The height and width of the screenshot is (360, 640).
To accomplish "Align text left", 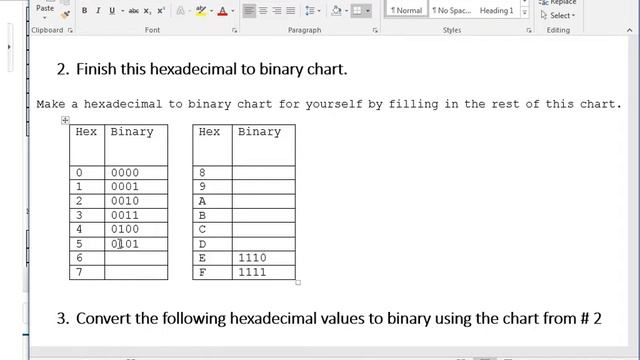I will pos(249,11).
